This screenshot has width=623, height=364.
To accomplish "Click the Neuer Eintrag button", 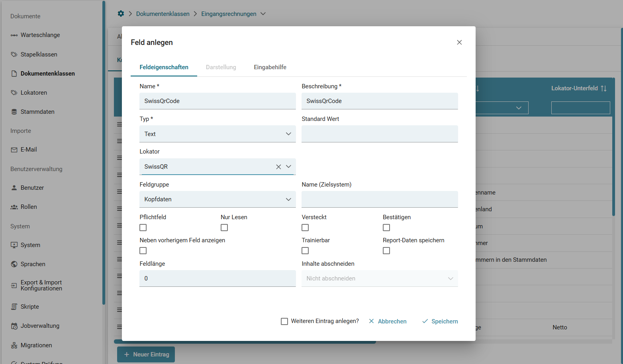I will point(146,354).
